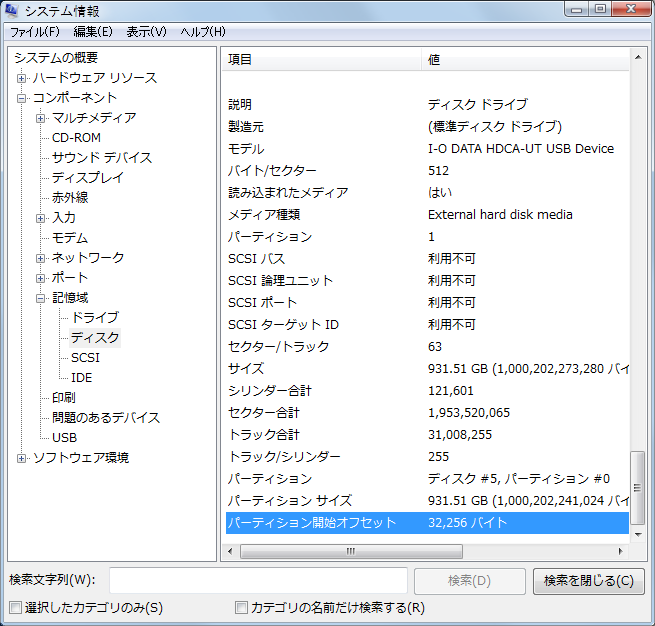The height and width of the screenshot is (626, 655).
Task: Click the horizontal scrollbar left arrow
Action: coord(230,551)
